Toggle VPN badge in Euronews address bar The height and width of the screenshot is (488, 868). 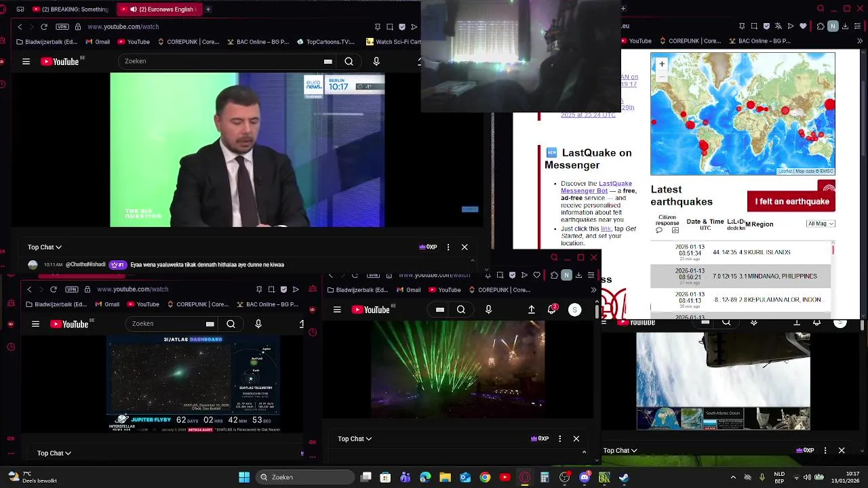pyautogui.click(x=62, y=27)
